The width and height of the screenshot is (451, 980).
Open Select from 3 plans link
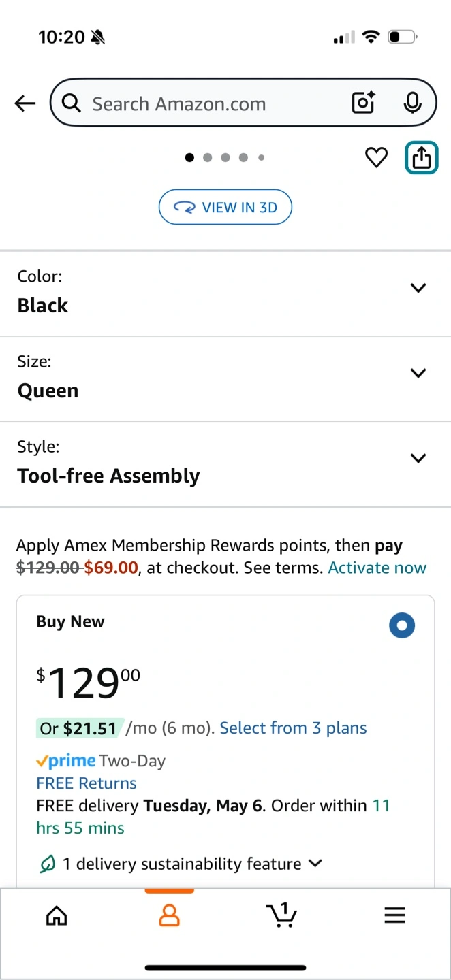[x=293, y=728]
